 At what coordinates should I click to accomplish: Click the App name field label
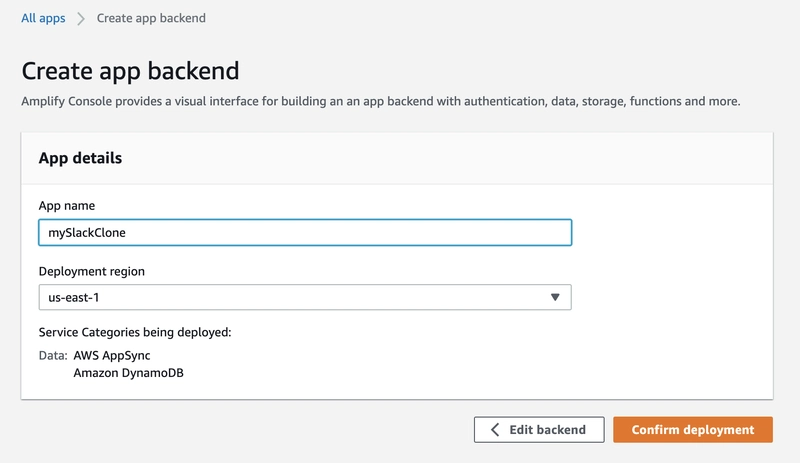point(66,206)
